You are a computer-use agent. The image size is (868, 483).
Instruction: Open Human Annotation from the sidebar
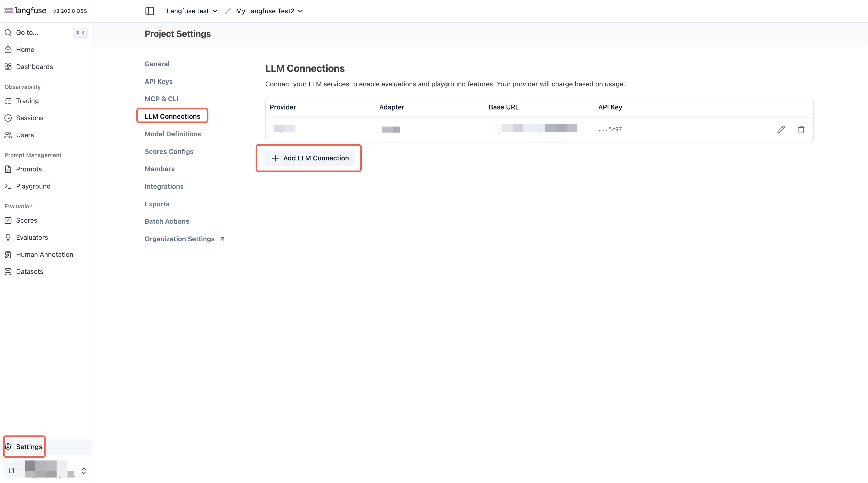(x=46, y=255)
